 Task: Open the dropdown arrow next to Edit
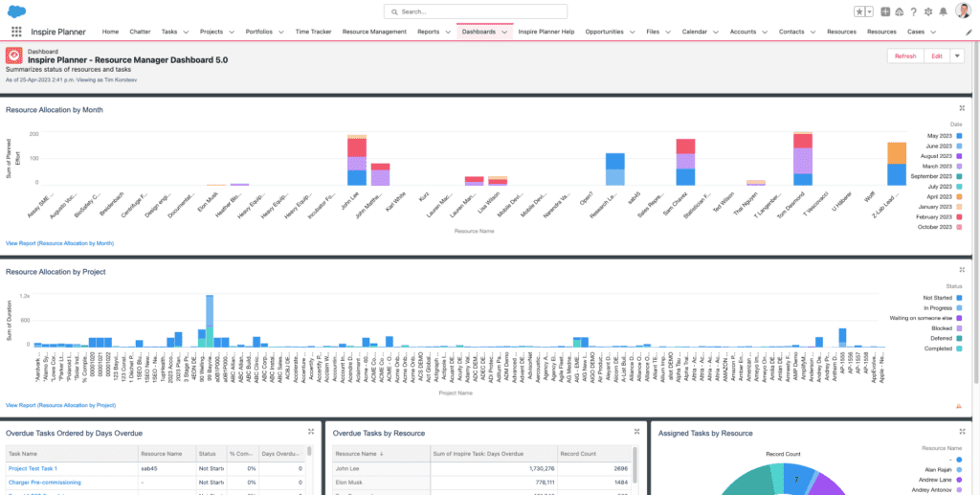tap(957, 56)
